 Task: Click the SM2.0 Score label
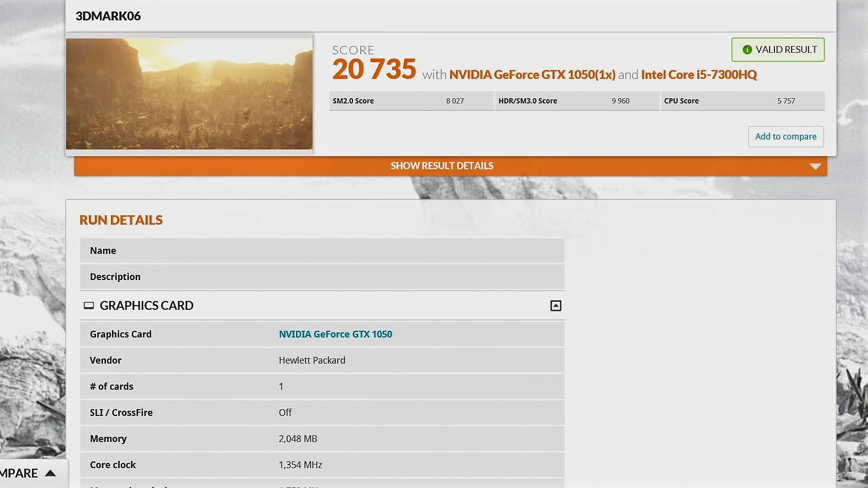coord(353,101)
